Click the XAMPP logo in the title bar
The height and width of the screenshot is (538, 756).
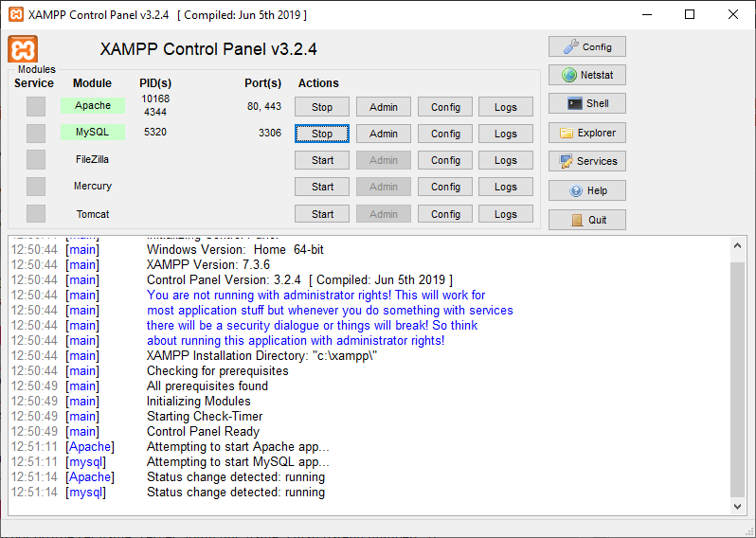(16, 14)
